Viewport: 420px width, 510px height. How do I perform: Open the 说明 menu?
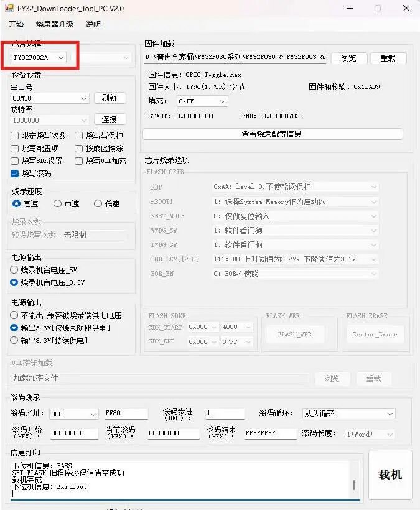(x=93, y=24)
